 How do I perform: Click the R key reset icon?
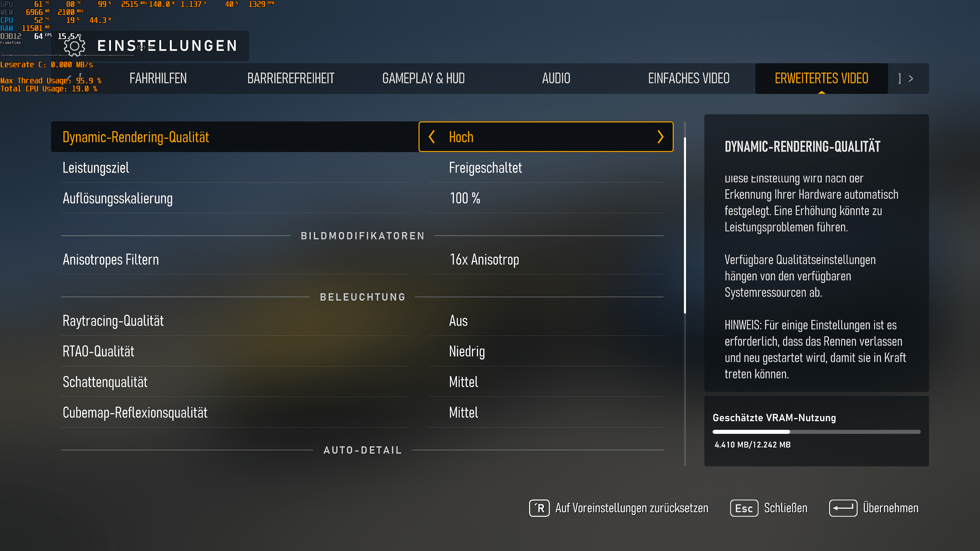pyautogui.click(x=539, y=508)
